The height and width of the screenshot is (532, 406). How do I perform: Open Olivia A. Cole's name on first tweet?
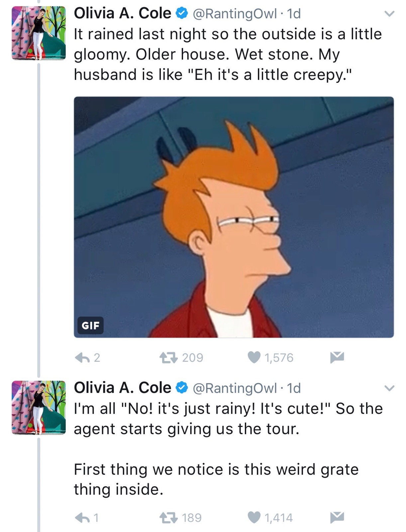click(x=122, y=14)
